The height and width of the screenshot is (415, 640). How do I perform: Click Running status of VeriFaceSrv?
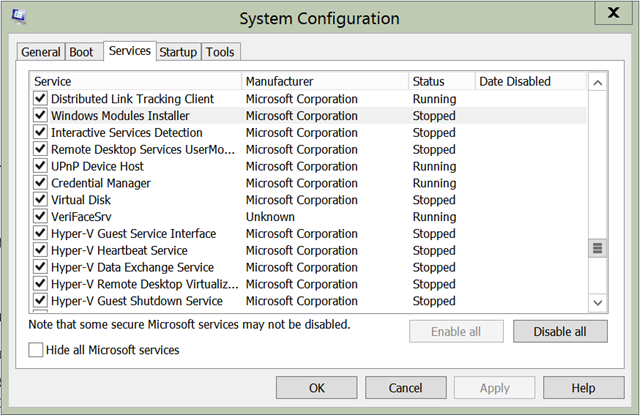click(x=434, y=217)
